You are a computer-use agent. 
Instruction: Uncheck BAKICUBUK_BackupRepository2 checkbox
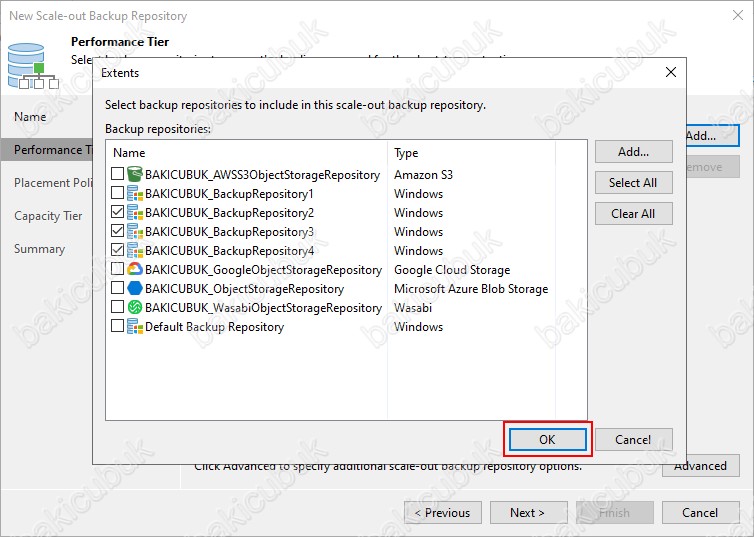(117, 212)
